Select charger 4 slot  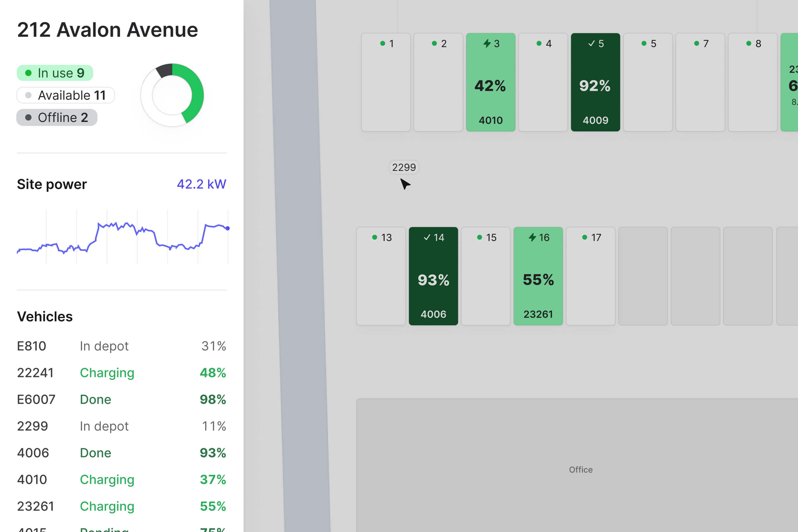pos(543,82)
